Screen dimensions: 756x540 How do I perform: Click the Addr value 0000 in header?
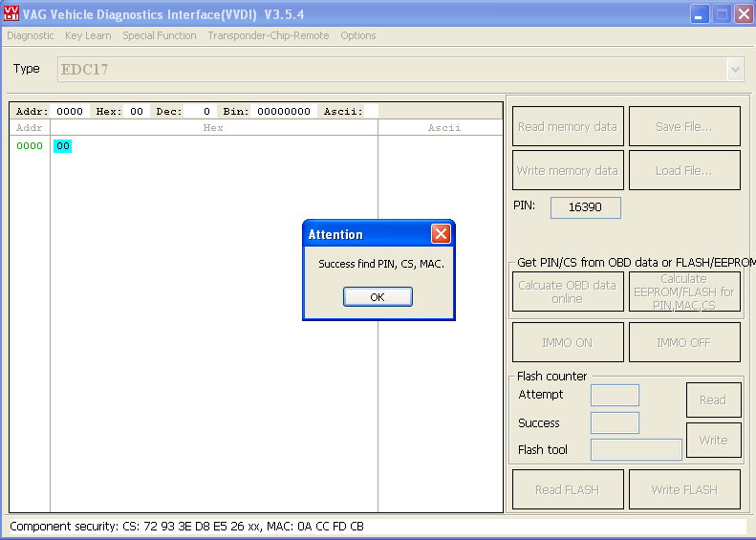(70, 112)
